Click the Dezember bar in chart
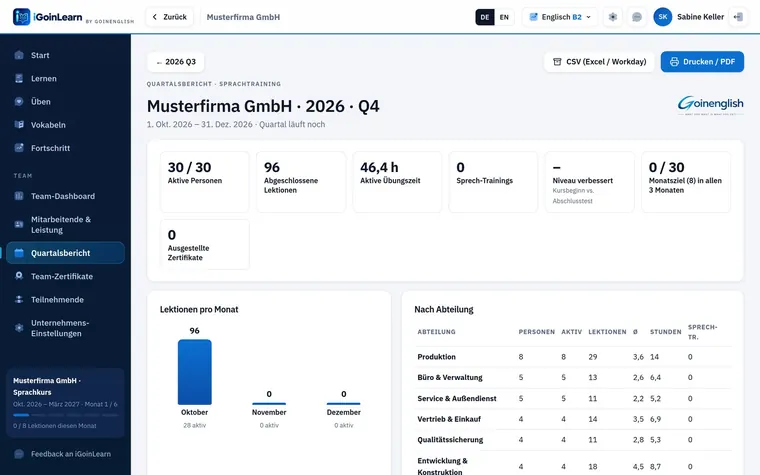Image resolution: width=760 pixels, height=475 pixels. point(343,403)
